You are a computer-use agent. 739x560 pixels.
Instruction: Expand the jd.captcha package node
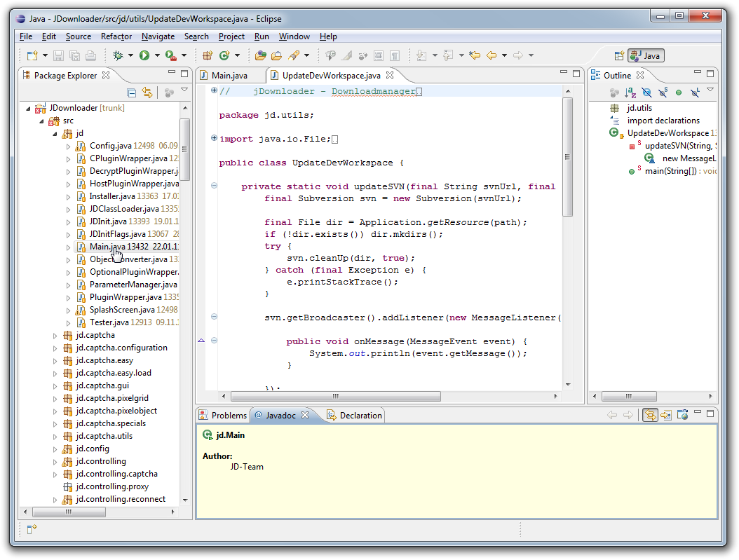55,335
